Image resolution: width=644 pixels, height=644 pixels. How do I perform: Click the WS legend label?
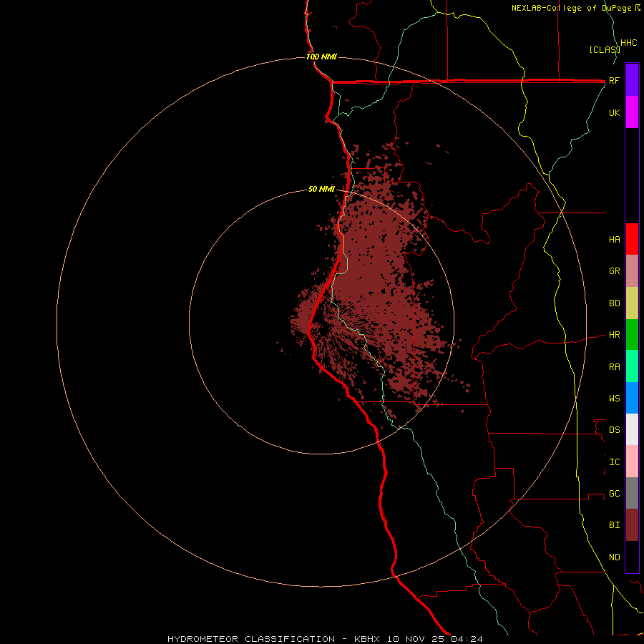(x=614, y=398)
